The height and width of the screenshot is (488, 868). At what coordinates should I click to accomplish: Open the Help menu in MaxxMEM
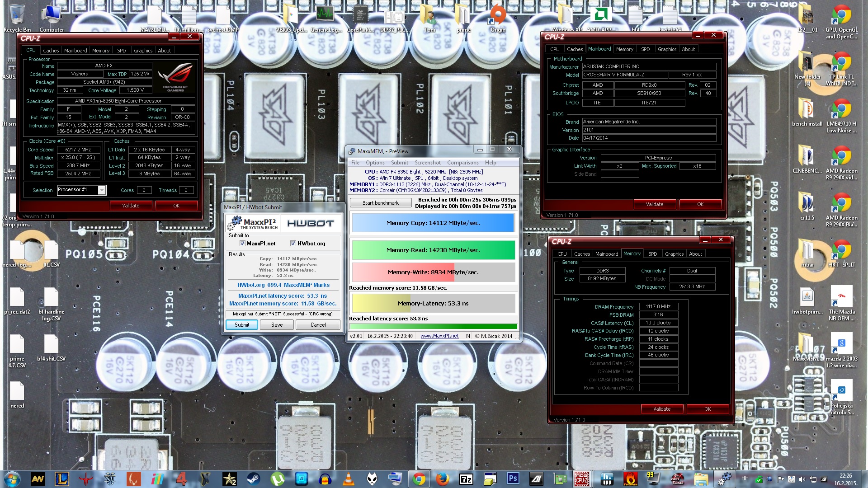(491, 163)
